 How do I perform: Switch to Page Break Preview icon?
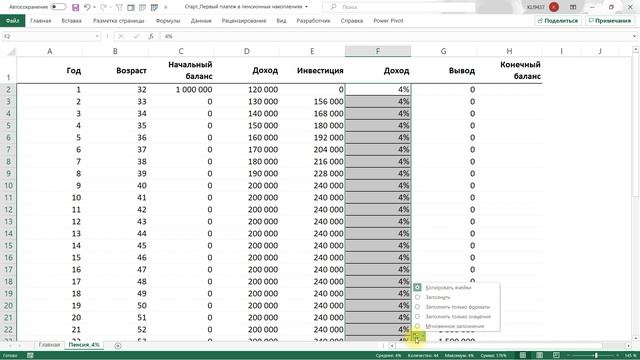[x=556, y=356]
